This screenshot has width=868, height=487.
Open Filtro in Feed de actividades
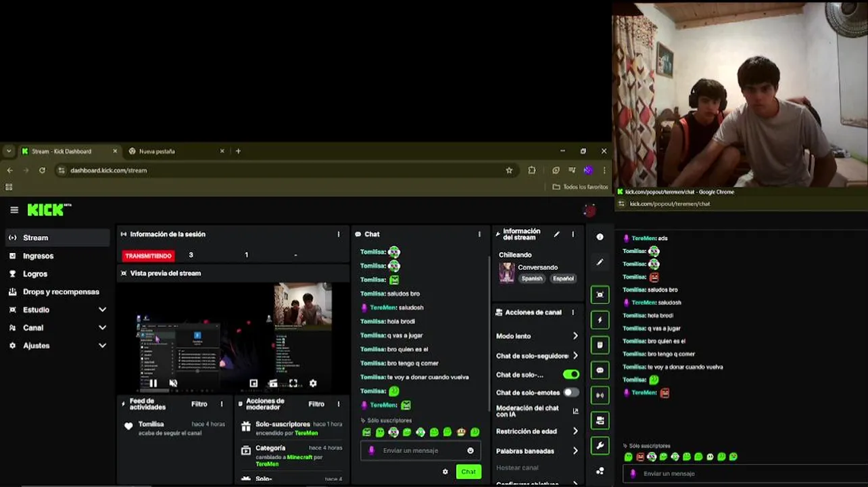pos(199,404)
